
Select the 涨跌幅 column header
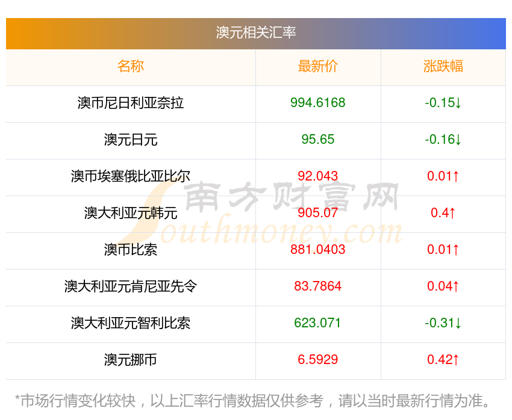tap(443, 66)
